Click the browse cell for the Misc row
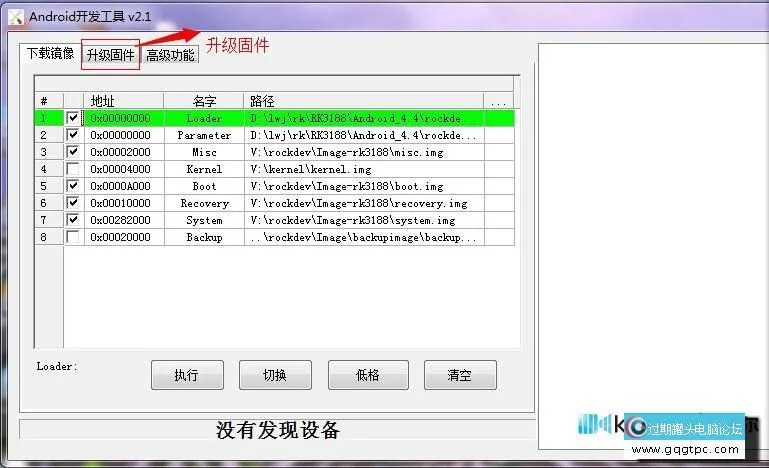Screen dimensions: 769x468 pos(499,152)
